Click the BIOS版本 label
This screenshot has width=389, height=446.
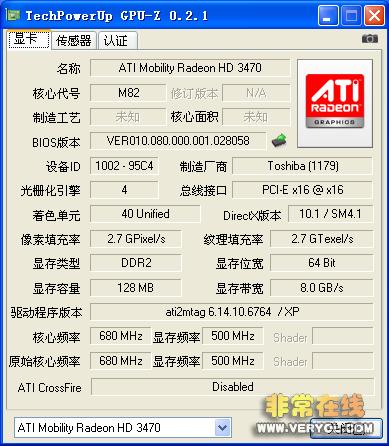56,142
